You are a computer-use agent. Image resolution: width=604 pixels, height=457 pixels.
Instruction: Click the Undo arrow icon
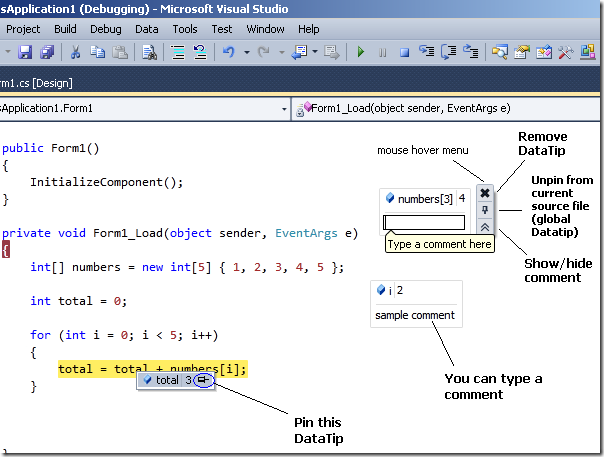tap(229, 52)
